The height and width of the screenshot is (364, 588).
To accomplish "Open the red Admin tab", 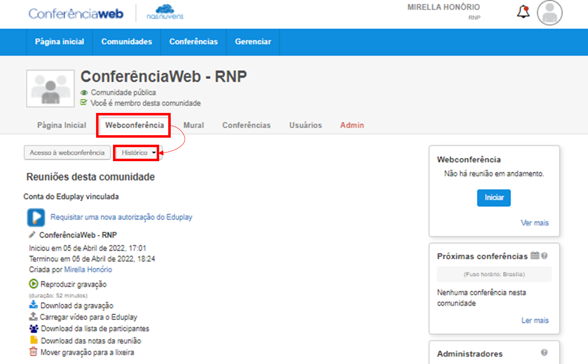I will (x=352, y=125).
